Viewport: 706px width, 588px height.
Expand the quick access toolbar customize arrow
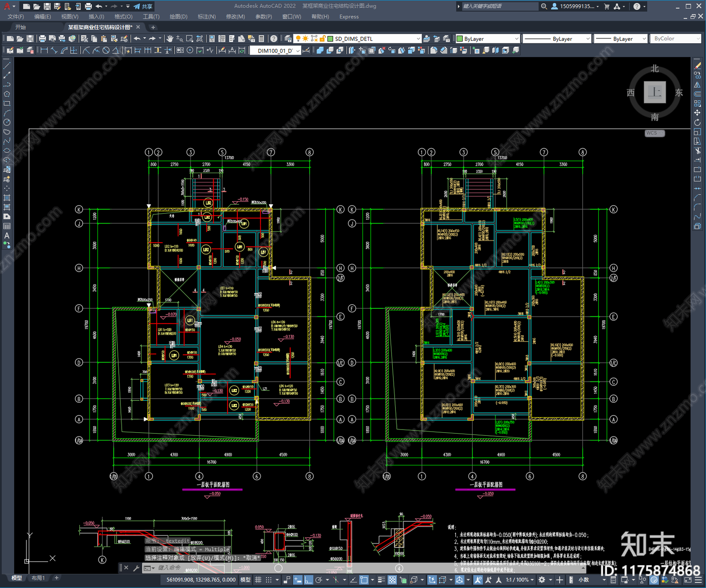click(128, 6)
